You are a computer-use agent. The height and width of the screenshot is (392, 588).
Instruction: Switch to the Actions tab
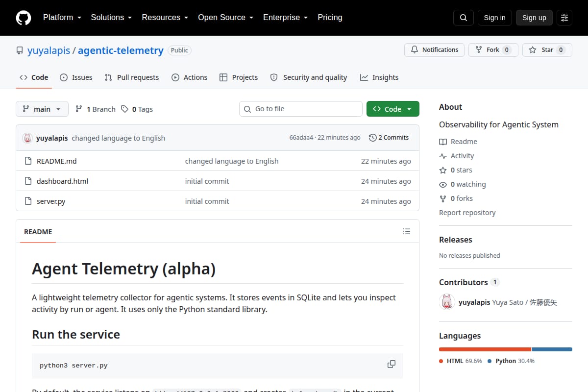click(190, 77)
